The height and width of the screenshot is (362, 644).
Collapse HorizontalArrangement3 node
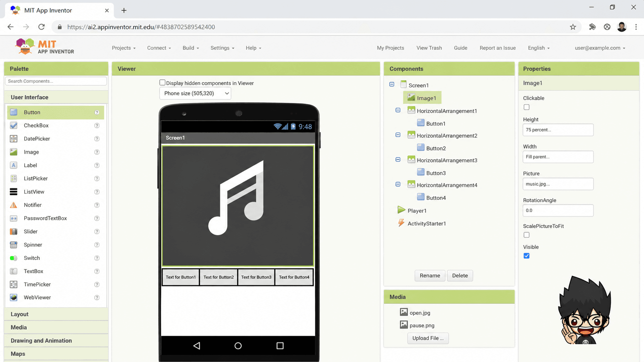[398, 160]
